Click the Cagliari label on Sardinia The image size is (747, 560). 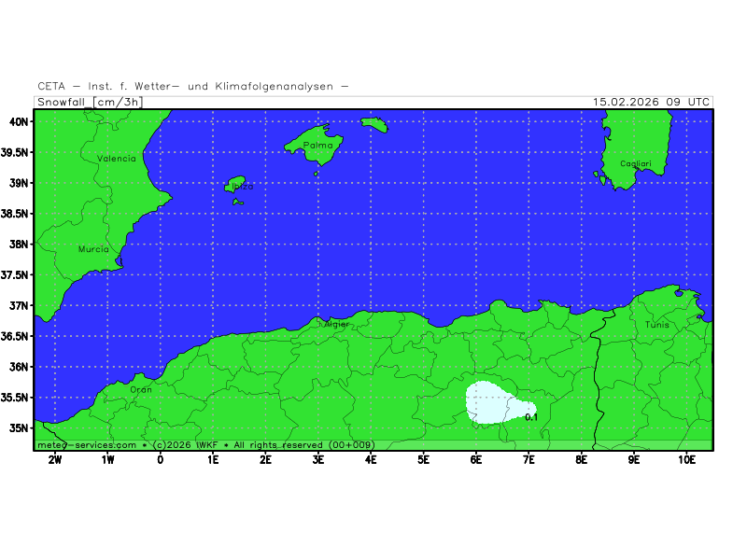coord(636,164)
